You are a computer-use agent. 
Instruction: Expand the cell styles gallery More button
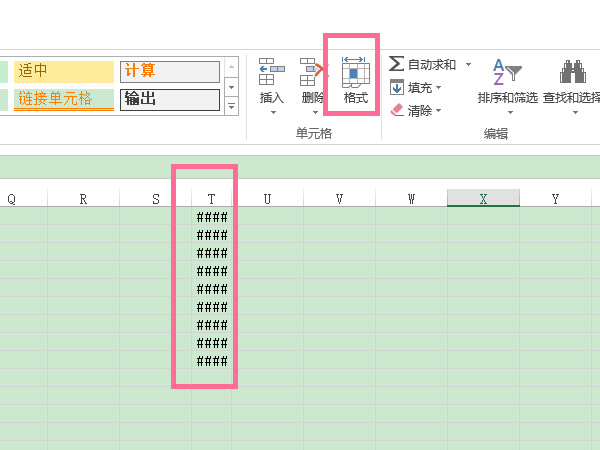[232, 105]
